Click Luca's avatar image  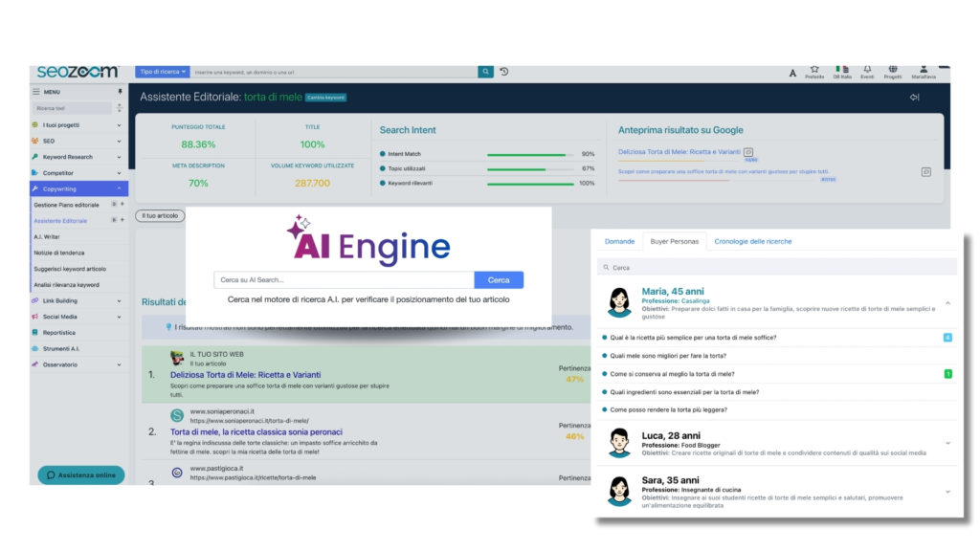coord(619,443)
